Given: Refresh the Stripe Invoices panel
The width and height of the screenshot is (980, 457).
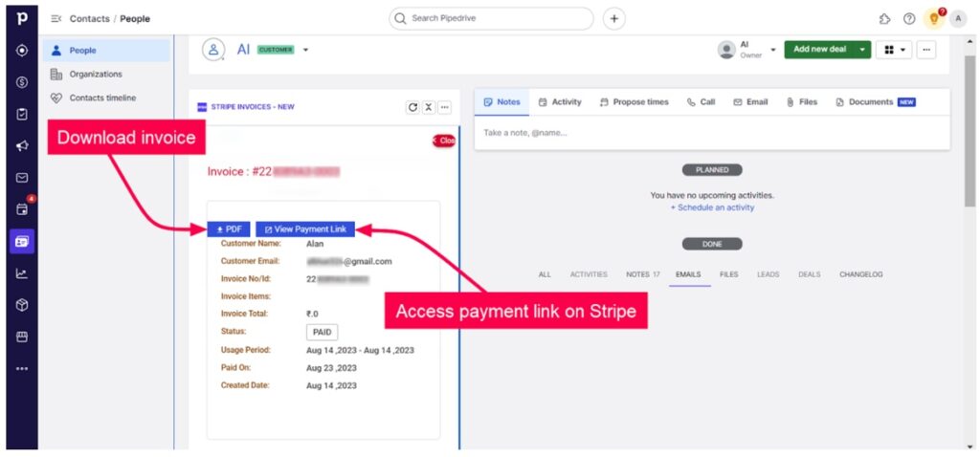Looking at the screenshot, I should (x=412, y=107).
